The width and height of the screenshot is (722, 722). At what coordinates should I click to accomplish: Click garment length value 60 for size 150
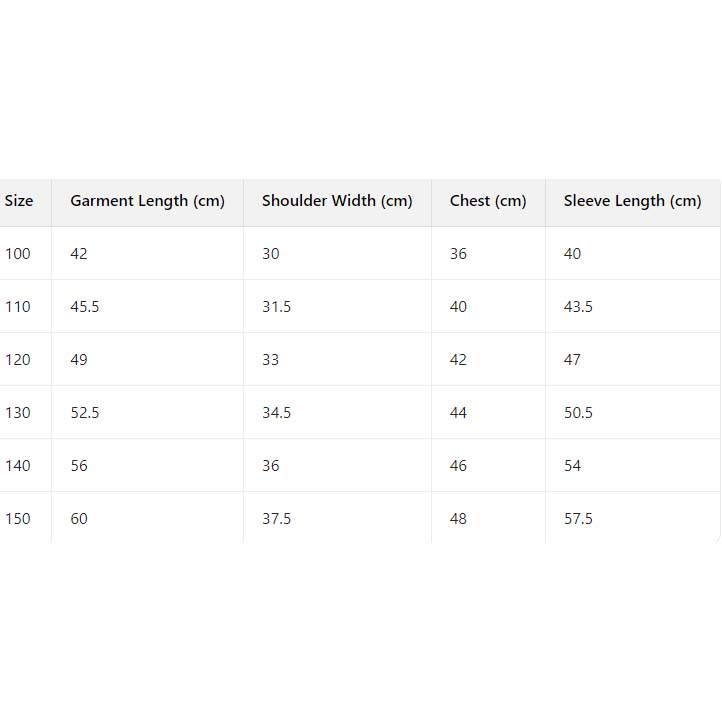(x=79, y=519)
